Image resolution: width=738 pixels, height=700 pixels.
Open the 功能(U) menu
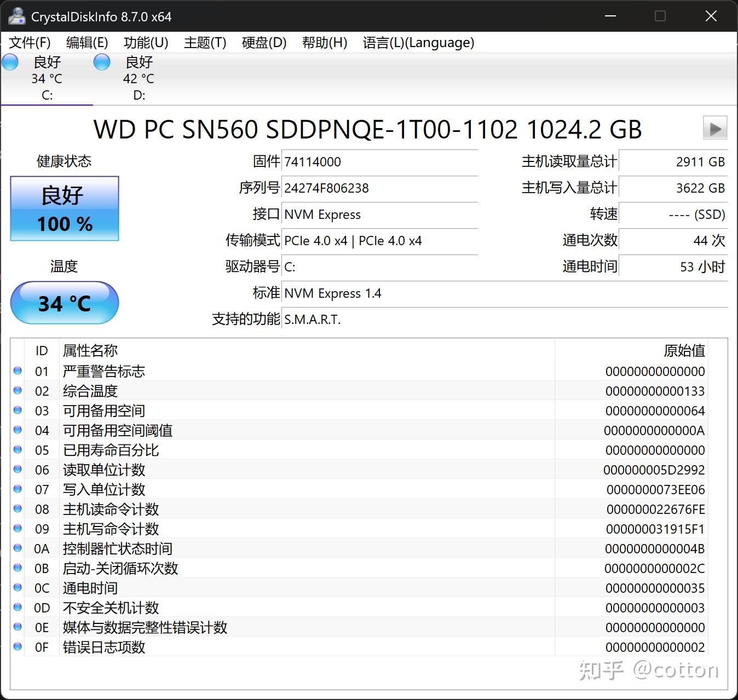[146, 43]
